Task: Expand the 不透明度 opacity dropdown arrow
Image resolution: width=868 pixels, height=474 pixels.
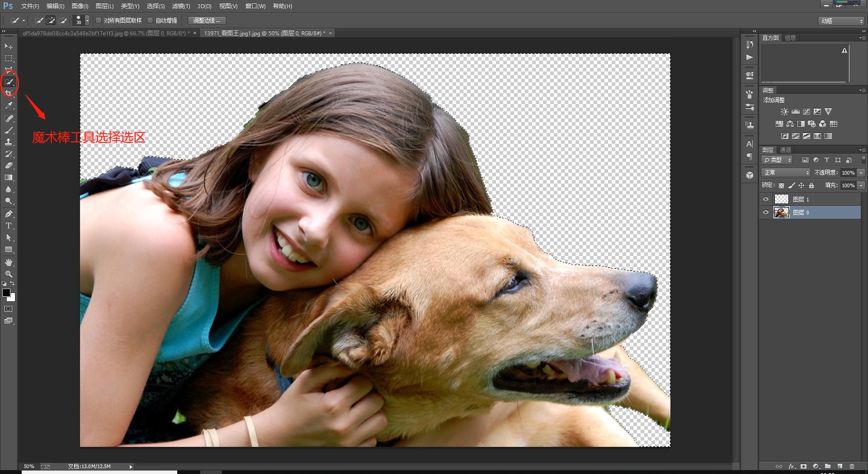Action: coord(861,173)
